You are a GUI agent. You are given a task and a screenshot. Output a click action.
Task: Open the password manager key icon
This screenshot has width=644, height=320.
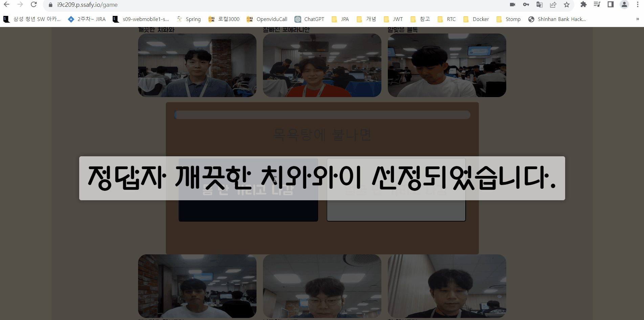[x=526, y=5]
